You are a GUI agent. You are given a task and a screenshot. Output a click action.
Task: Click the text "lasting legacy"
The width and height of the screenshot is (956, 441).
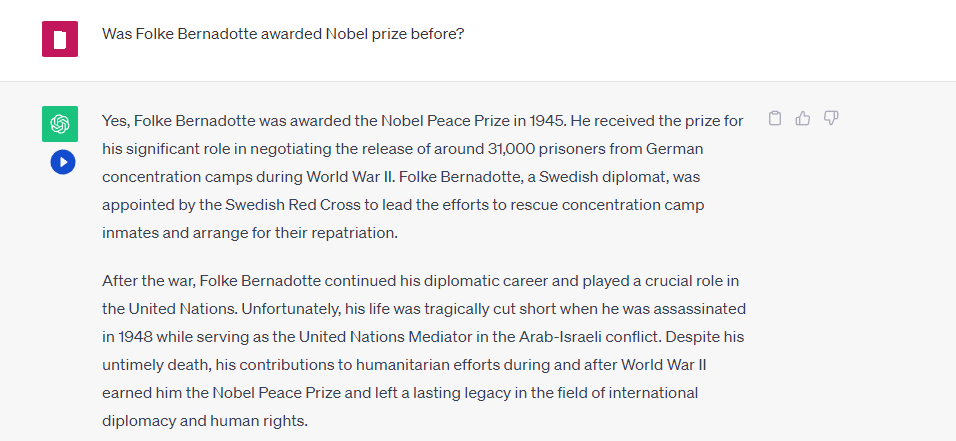point(486,393)
